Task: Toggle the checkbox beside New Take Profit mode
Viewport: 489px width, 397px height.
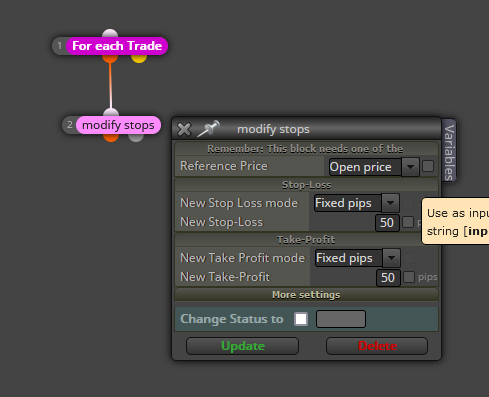Action: point(409,258)
